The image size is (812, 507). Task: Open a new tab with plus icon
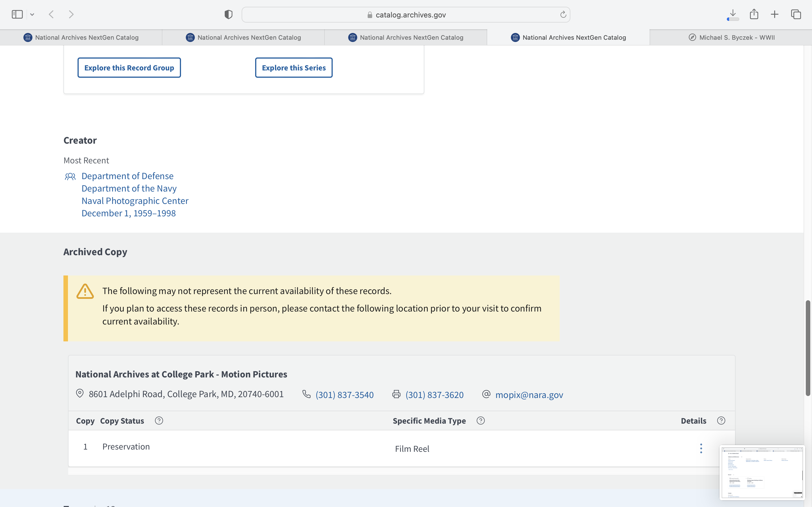coord(775,14)
